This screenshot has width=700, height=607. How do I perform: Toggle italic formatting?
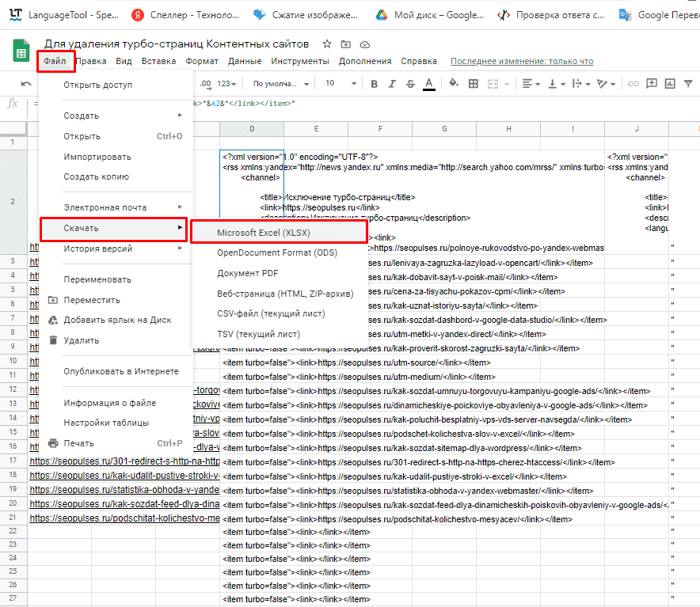[392, 83]
